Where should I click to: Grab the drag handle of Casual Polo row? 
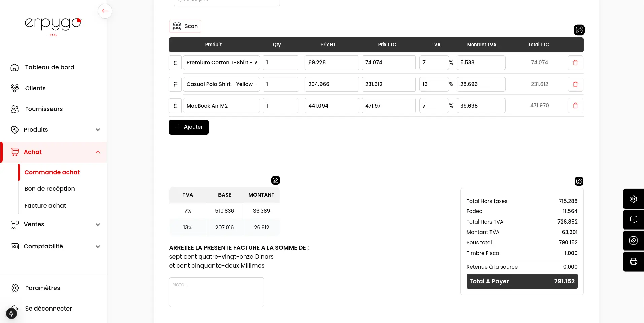point(175,84)
